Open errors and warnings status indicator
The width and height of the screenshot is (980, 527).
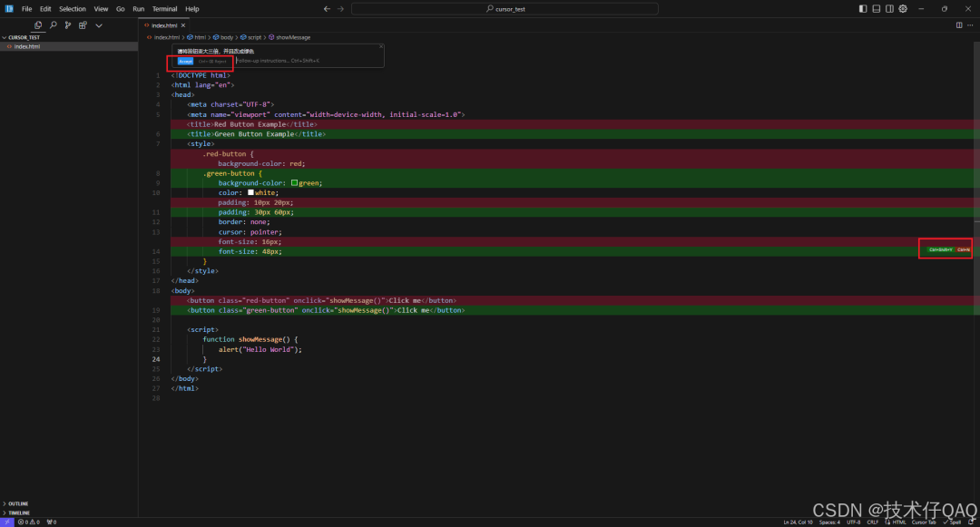29,522
